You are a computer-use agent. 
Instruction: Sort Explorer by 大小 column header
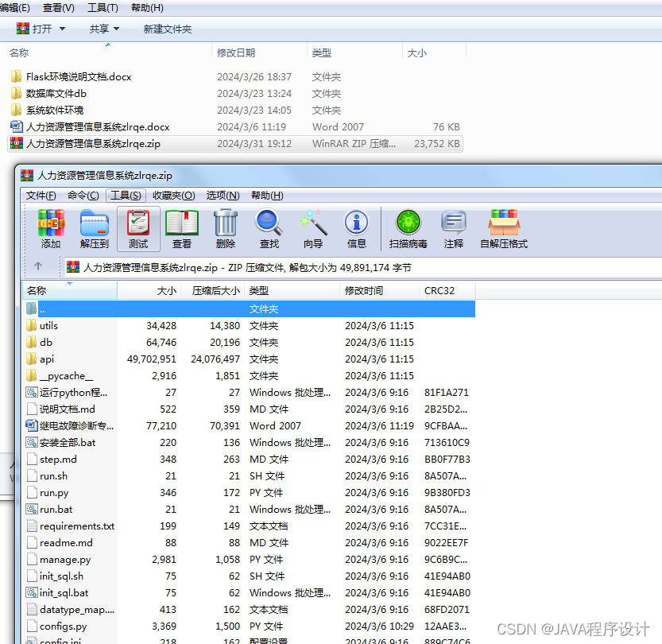(434, 52)
